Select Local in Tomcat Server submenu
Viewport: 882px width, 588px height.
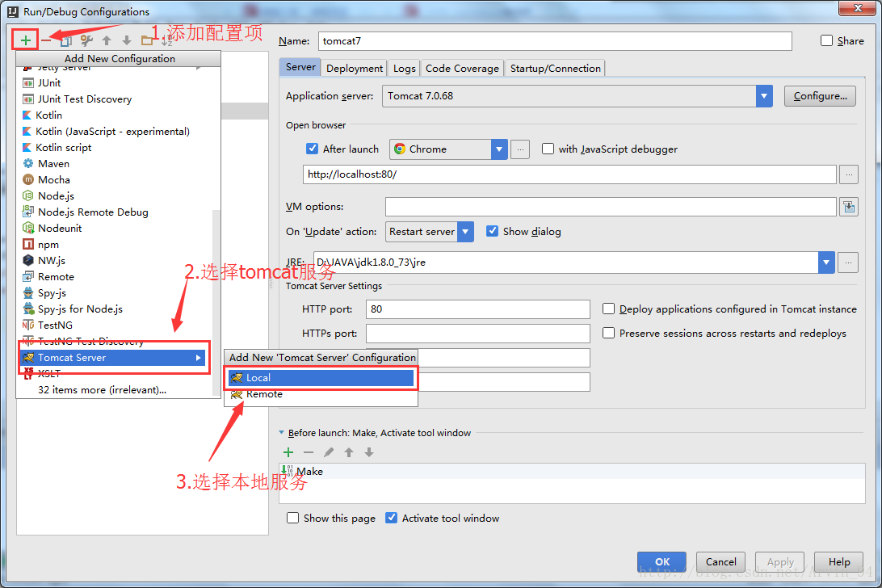click(x=321, y=378)
